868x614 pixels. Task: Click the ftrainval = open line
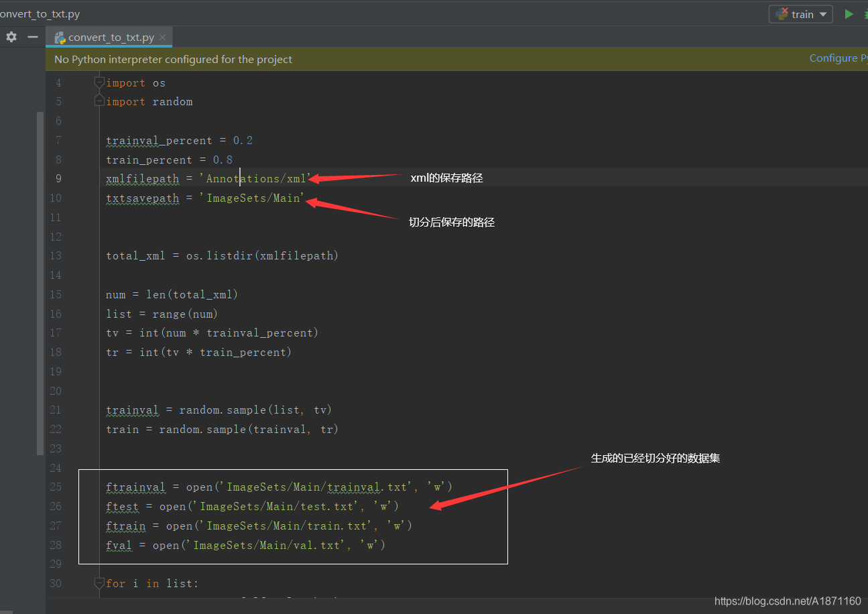pos(280,487)
